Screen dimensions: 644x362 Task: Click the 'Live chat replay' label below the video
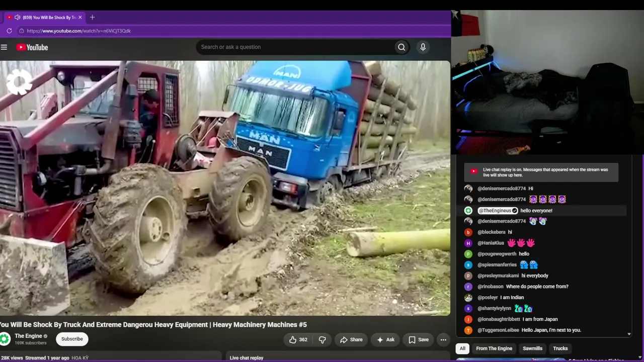247,358
